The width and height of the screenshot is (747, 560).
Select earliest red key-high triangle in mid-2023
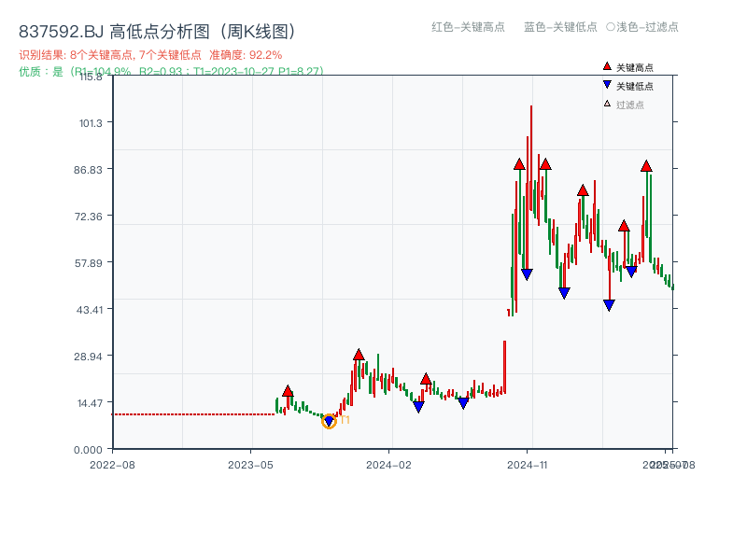click(x=288, y=391)
